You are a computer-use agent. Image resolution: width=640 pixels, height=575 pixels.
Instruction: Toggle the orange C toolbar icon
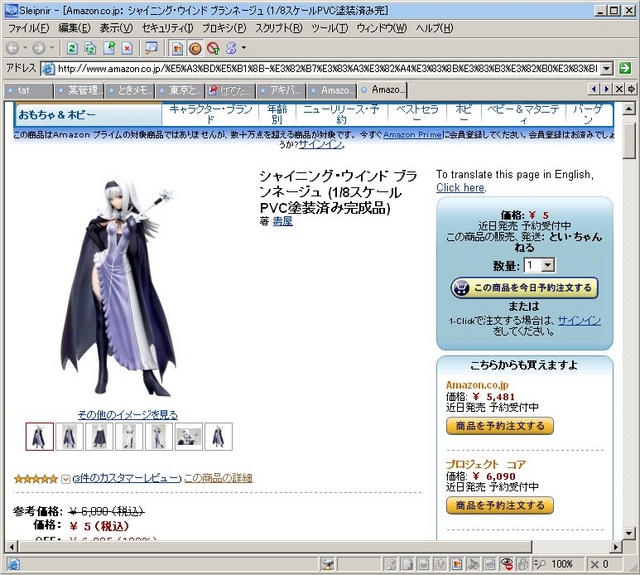click(x=195, y=48)
